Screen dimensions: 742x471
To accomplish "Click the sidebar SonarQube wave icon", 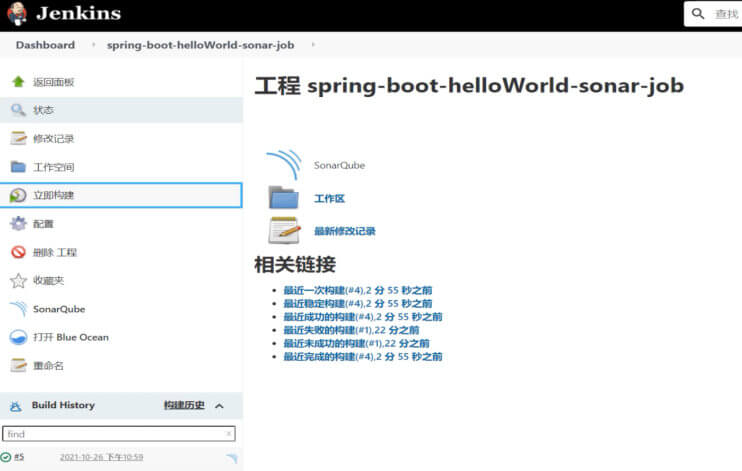I will click(18, 309).
